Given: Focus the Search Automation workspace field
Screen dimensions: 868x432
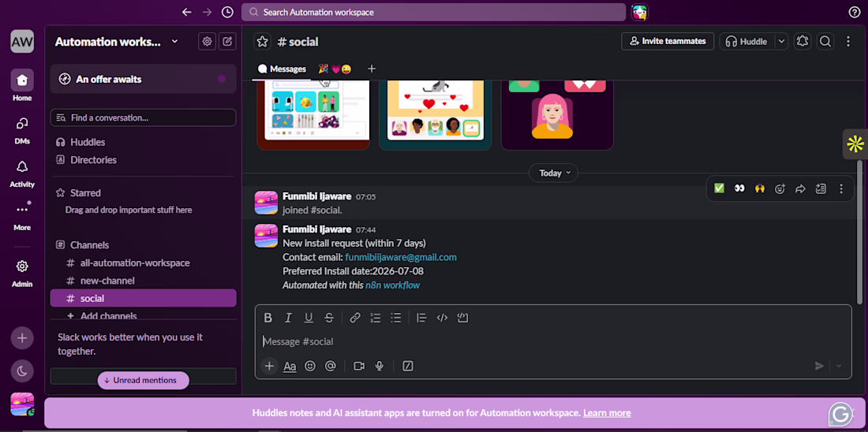Looking at the screenshot, I should 433,12.
